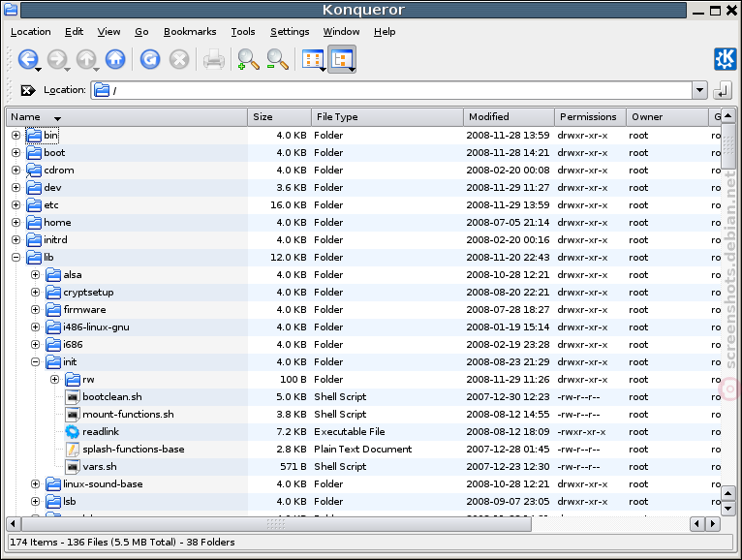Clear the location bar with X icon
742x560 pixels.
pos(27,90)
